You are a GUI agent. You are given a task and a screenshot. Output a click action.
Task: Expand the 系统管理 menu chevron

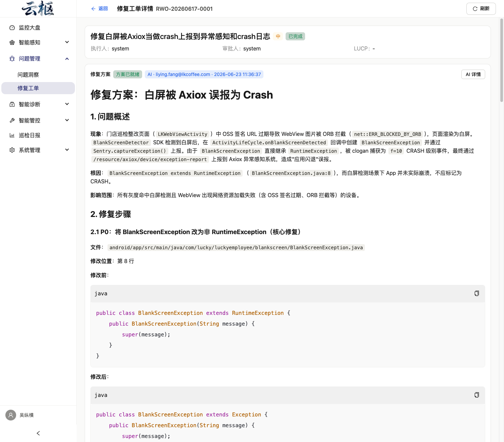[x=67, y=150]
